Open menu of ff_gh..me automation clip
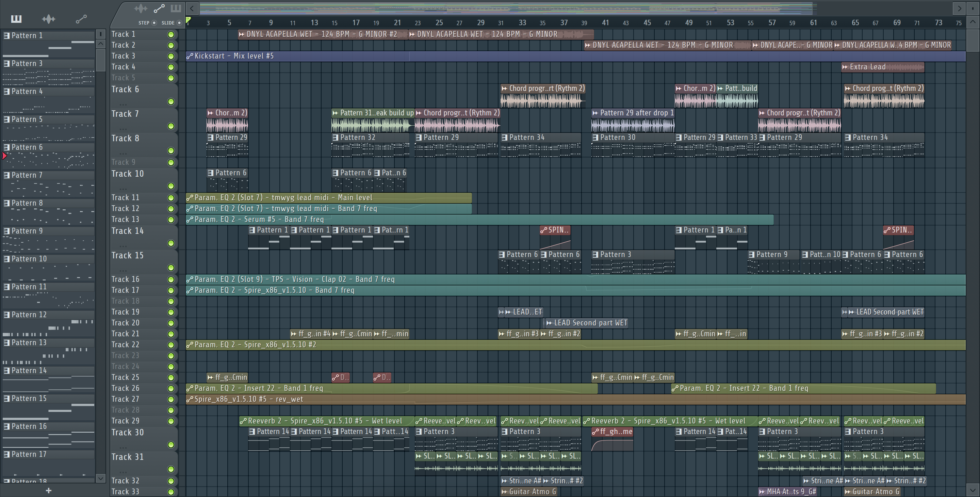The width and height of the screenshot is (980, 497). [x=595, y=432]
